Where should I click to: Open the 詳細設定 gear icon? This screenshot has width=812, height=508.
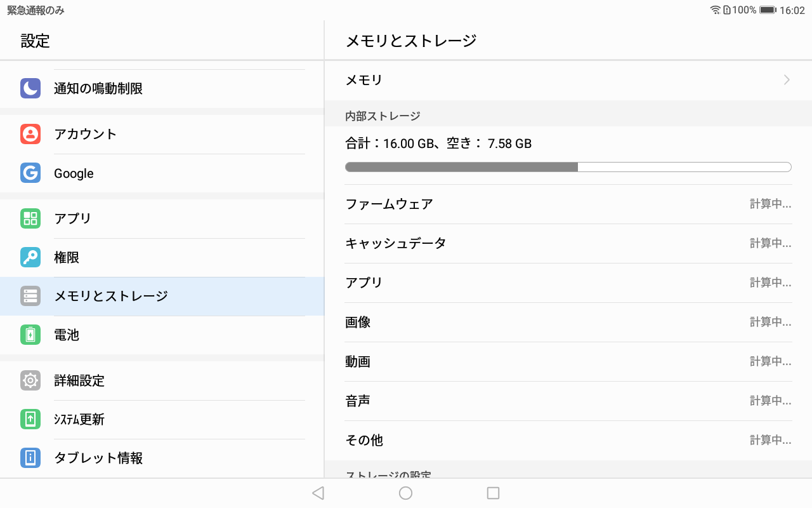tap(30, 380)
